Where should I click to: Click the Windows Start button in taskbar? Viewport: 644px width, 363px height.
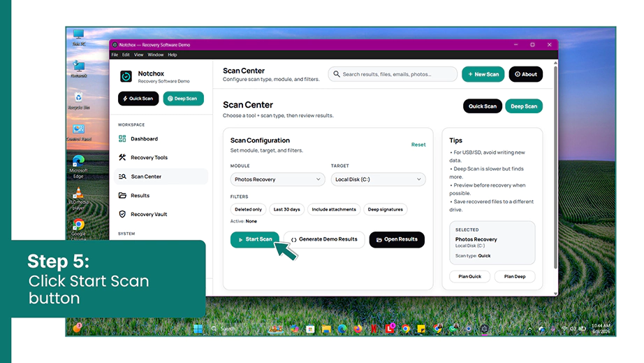pos(198,329)
